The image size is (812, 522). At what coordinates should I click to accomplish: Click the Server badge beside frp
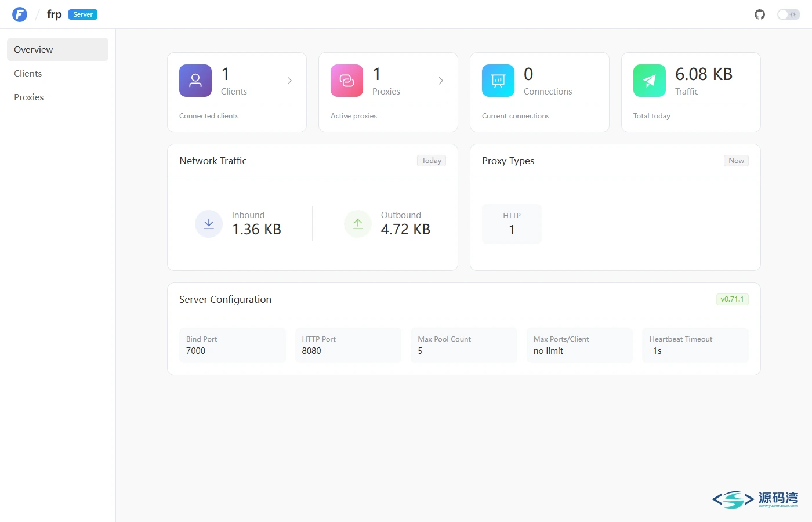click(x=83, y=14)
